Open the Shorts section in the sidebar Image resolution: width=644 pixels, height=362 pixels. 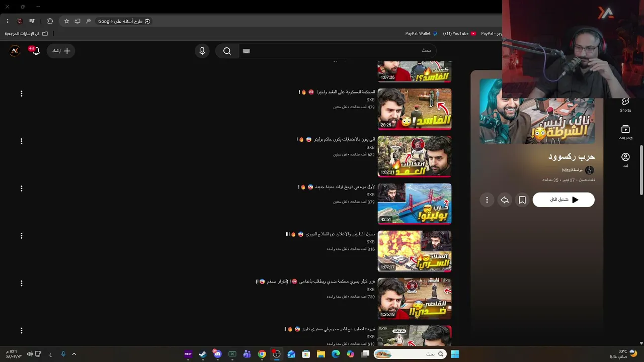click(625, 105)
